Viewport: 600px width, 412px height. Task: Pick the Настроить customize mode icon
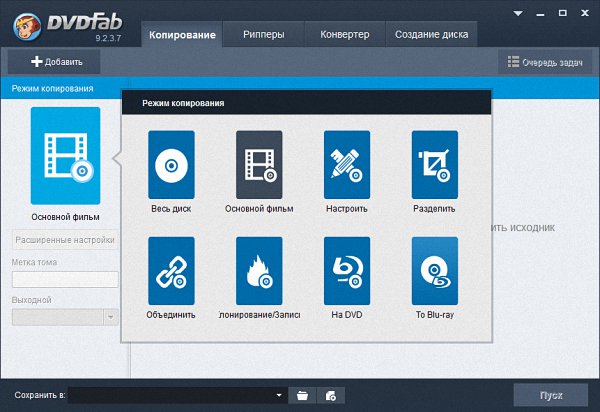click(x=347, y=165)
